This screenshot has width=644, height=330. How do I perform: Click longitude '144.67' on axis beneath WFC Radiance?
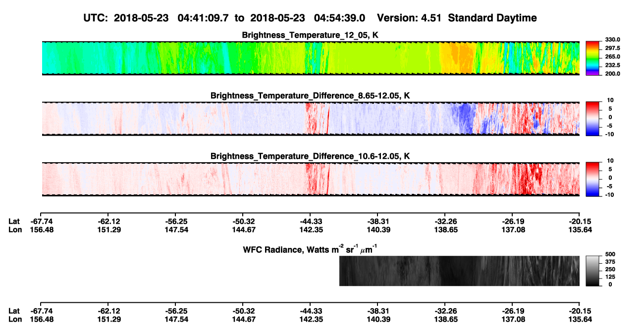[x=243, y=319]
